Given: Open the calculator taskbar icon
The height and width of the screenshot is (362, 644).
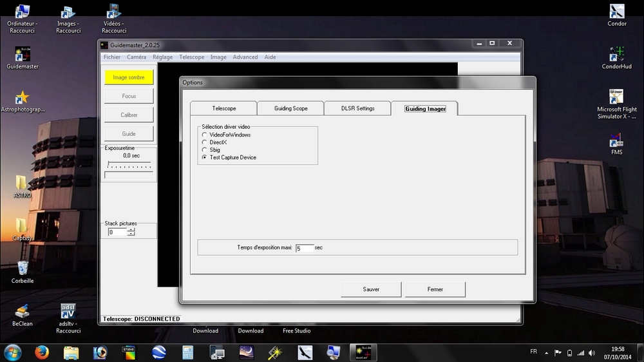Looking at the screenshot, I should click(x=187, y=352).
